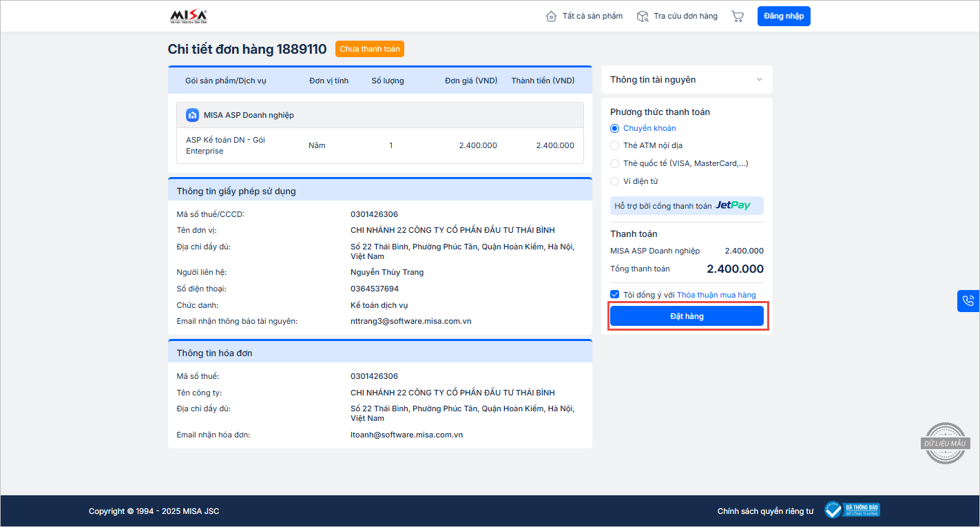Expand the Thông tin tài nguyên chevron
Viewport: 980px width, 527px height.
tap(760, 79)
